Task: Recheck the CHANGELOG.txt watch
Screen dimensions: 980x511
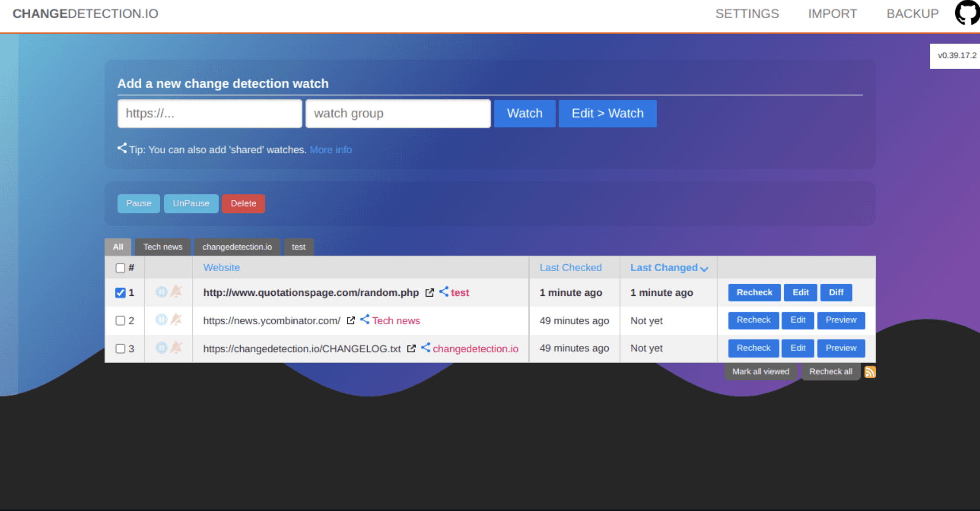Action: 754,348
